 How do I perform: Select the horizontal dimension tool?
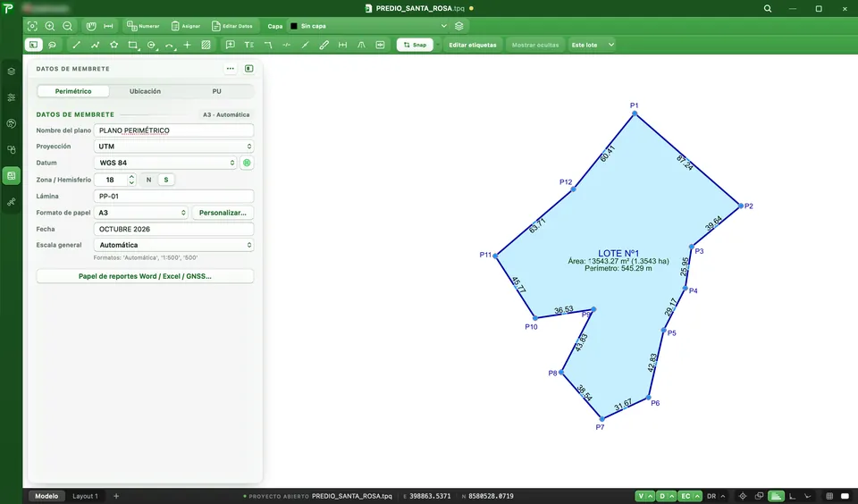point(342,45)
